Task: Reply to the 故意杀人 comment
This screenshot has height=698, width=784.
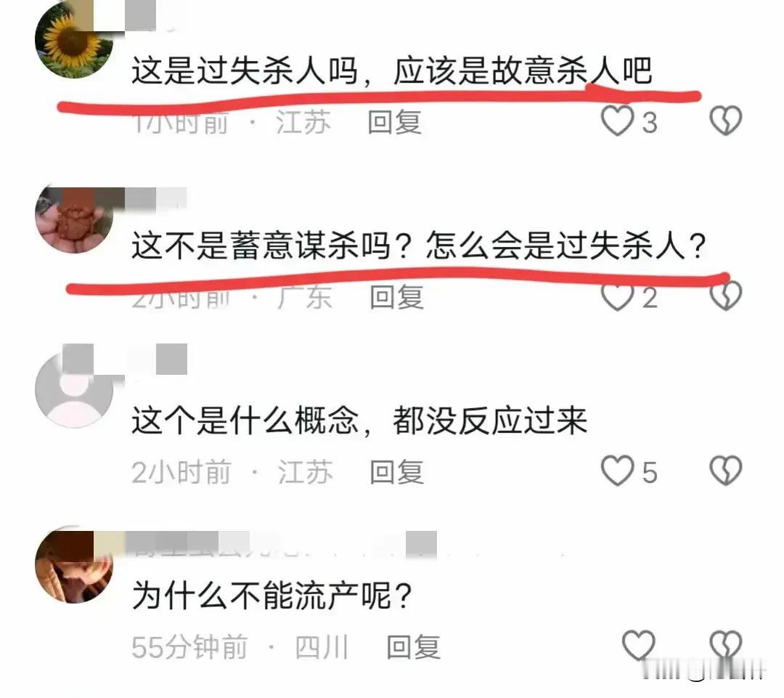Action: [x=395, y=122]
